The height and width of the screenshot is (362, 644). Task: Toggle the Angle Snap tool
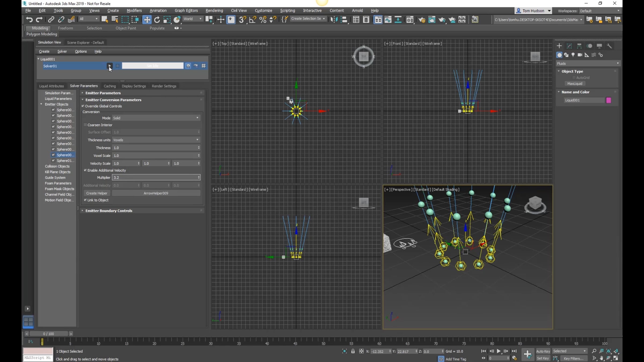[253, 19]
